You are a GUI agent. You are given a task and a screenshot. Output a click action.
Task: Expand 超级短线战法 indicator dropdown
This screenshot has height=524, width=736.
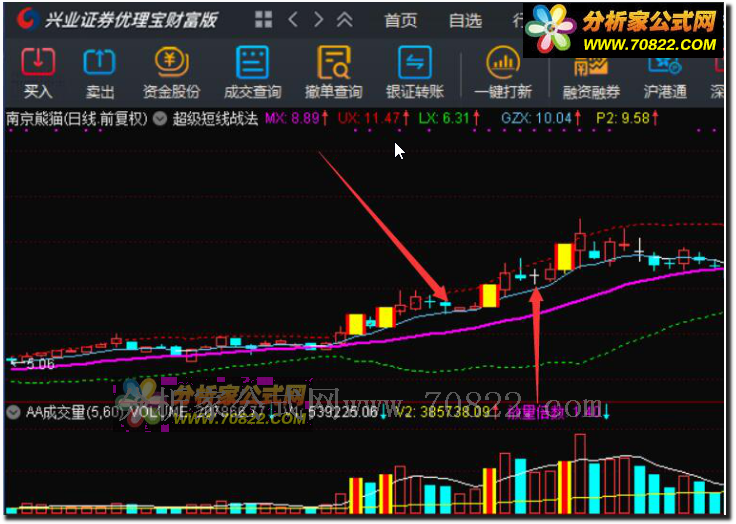pyautogui.click(x=160, y=119)
